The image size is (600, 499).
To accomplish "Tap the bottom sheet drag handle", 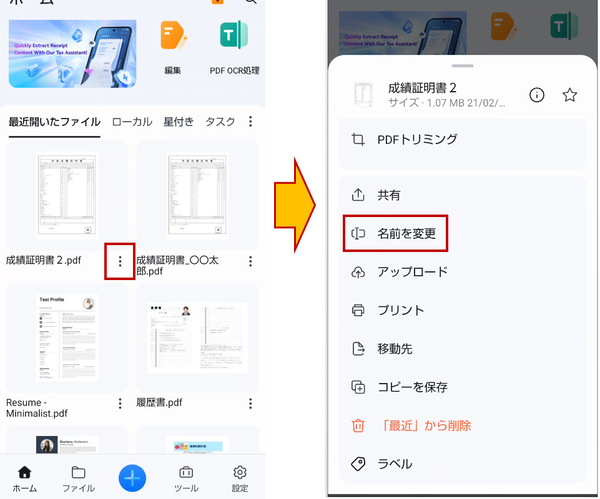I will click(462, 66).
